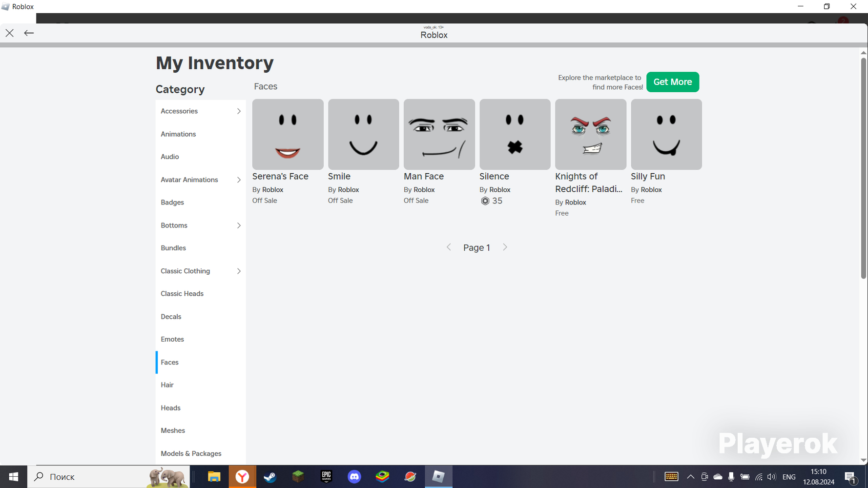Click the scrollbar up arrow
The height and width of the screenshot is (488, 868).
point(864,53)
